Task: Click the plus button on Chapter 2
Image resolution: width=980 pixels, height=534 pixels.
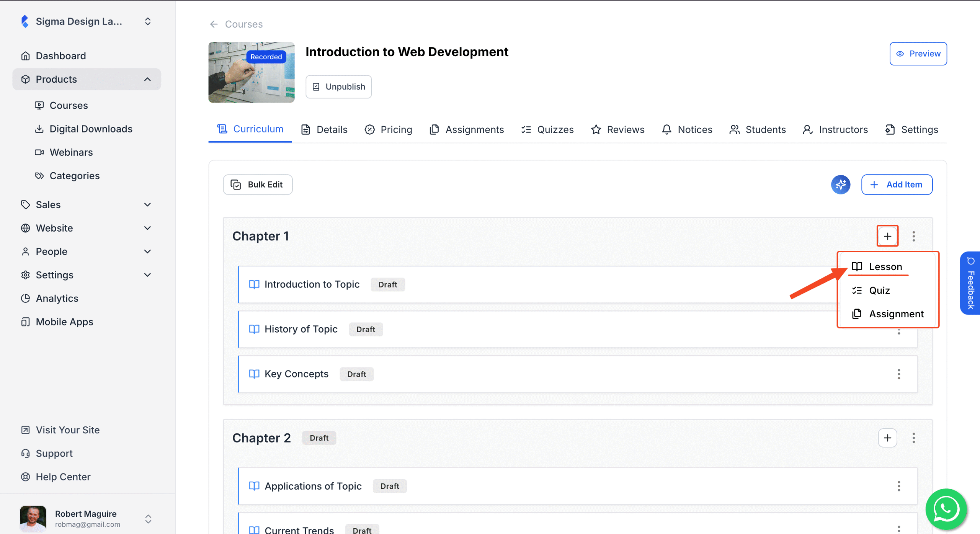Action: point(888,438)
